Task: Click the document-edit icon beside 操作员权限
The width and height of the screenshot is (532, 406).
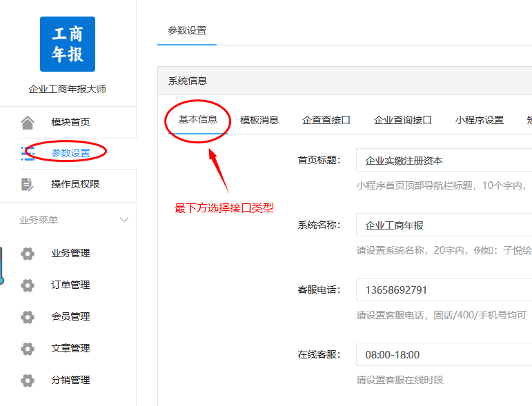Action: (x=28, y=184)
